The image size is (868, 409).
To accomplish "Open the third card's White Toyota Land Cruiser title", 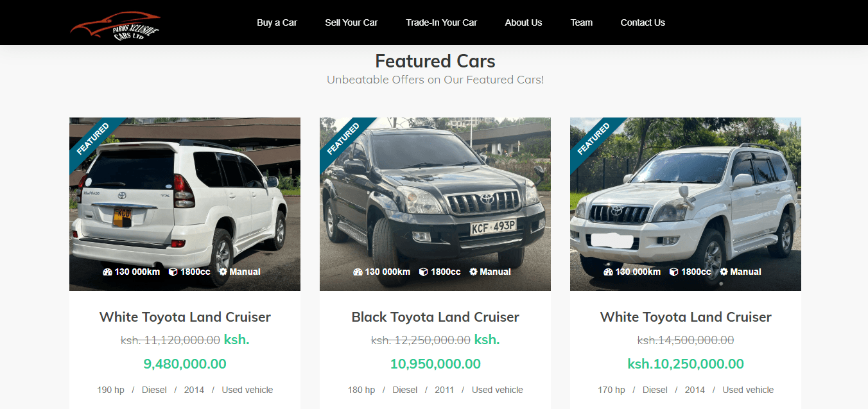I will coord(686,317).
